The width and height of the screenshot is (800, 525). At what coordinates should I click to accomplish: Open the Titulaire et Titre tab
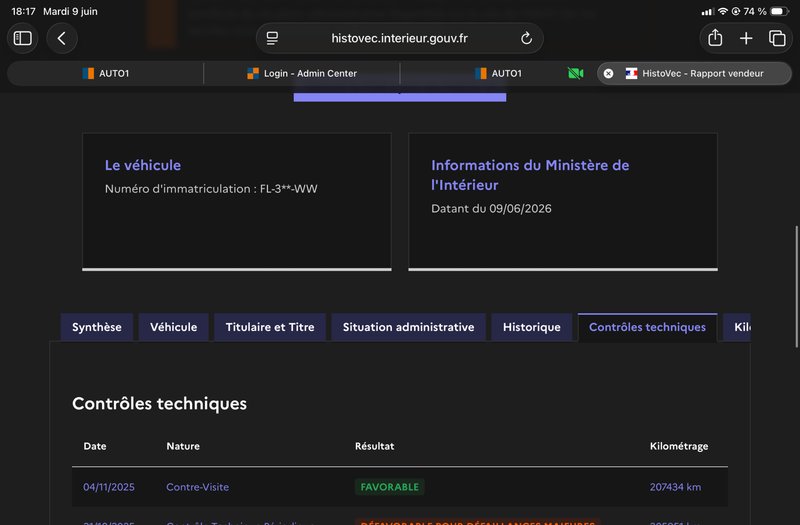[270, 327]
